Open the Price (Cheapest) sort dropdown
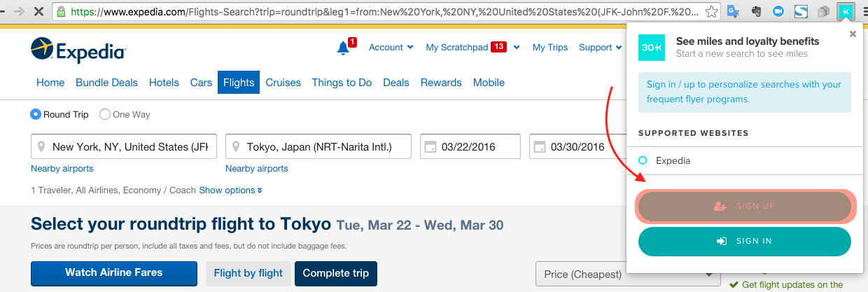This screenshot has width=868, height=292. point(628,274)
